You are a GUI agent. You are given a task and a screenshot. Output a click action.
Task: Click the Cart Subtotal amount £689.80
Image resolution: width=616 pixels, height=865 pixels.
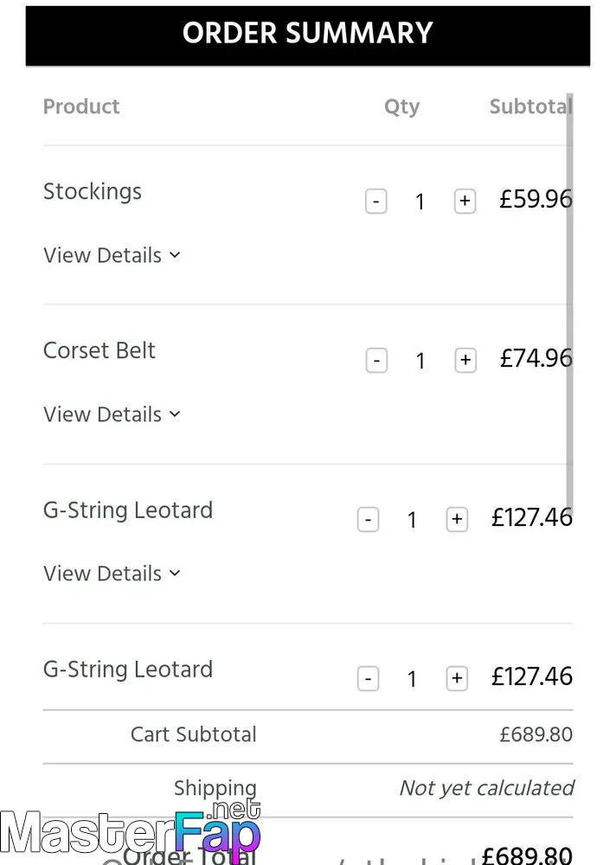click(536, 734)
